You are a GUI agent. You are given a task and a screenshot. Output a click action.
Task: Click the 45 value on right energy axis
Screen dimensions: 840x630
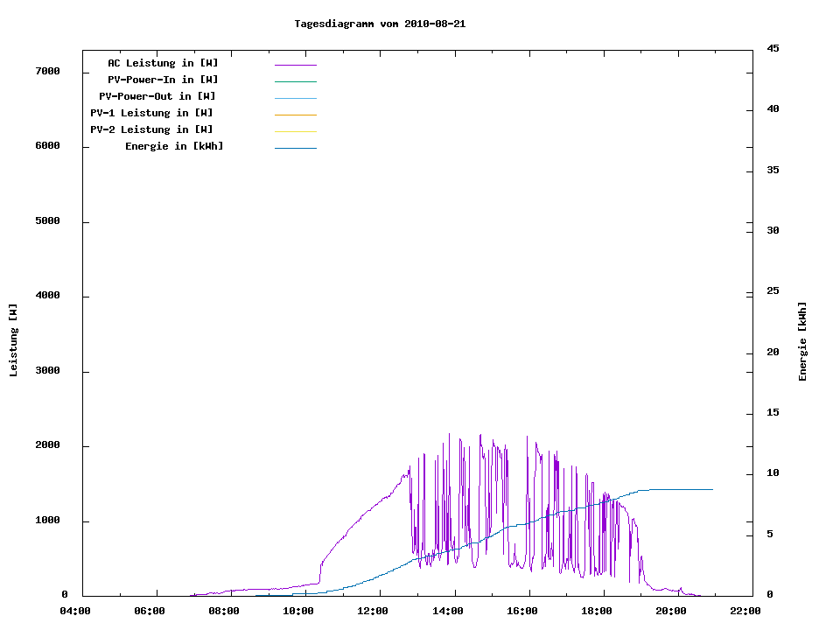coord(773,48)
